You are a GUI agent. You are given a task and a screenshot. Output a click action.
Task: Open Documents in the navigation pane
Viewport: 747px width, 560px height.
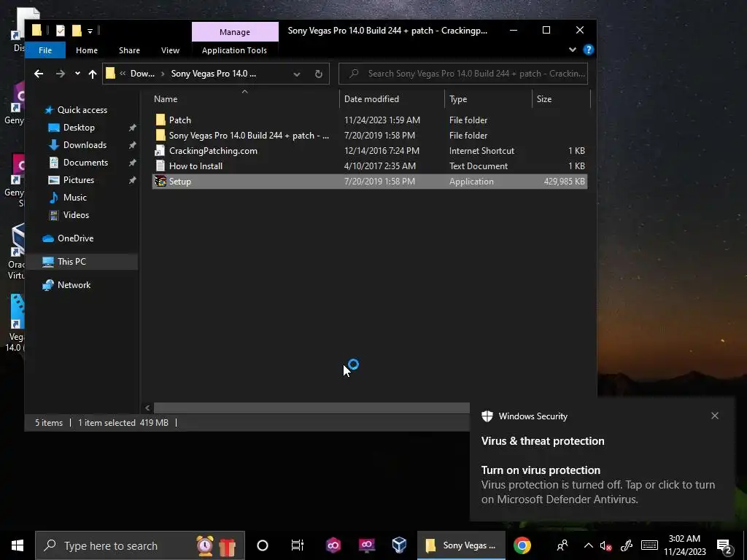pos(85,163)
